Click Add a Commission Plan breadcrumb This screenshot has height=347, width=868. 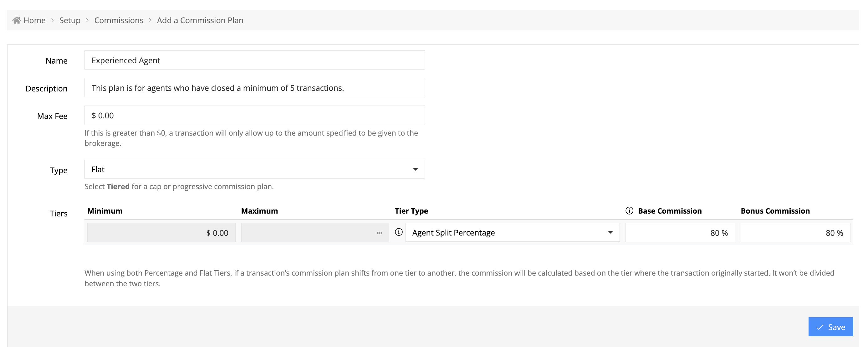click(x=200, y=20)
